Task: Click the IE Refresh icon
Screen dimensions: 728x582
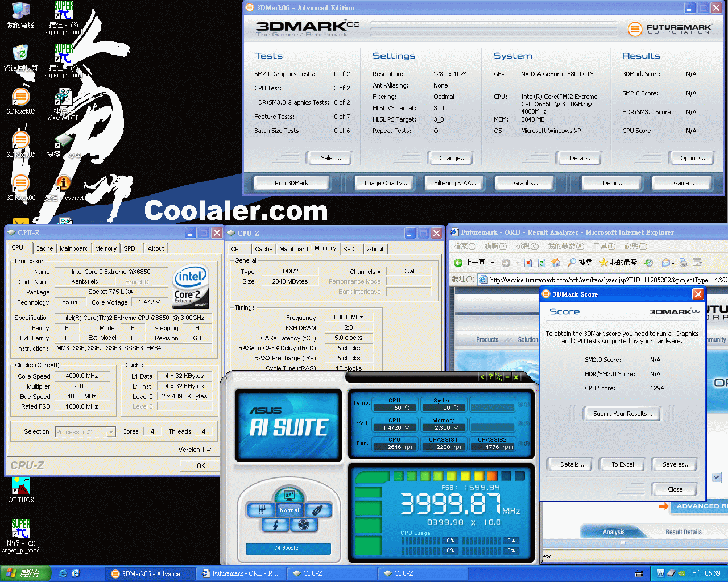Action: tap(541, 263)
